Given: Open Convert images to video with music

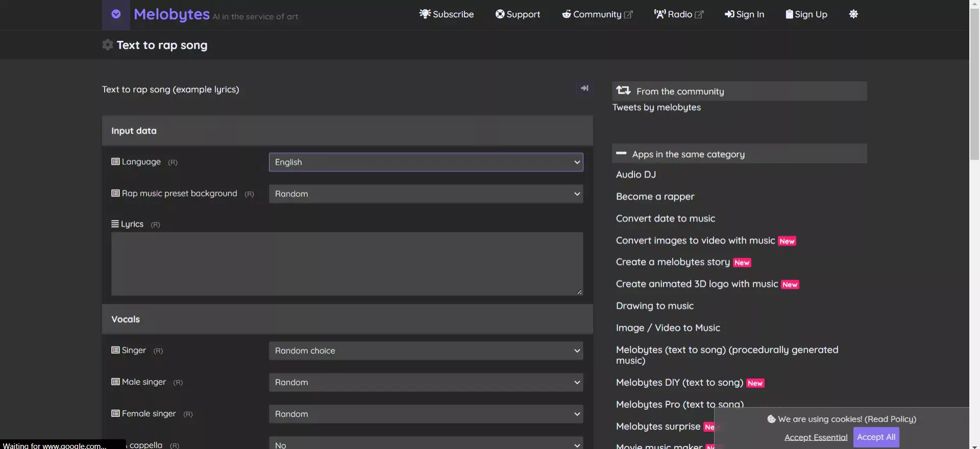Looking at the screenshot, I should [x=695, y=240].
